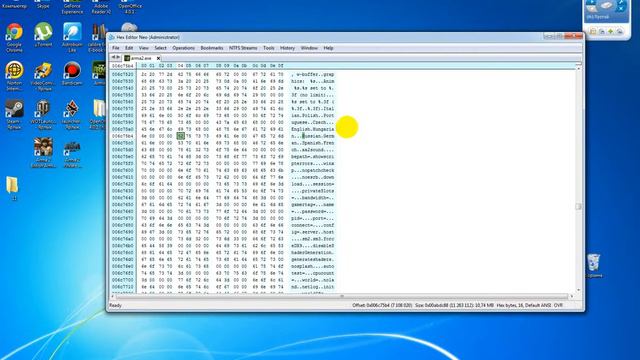This screenshot has height=360, width=640.
Task: Click the address field 006c75b4 in column header
Action: coord(123,66)
